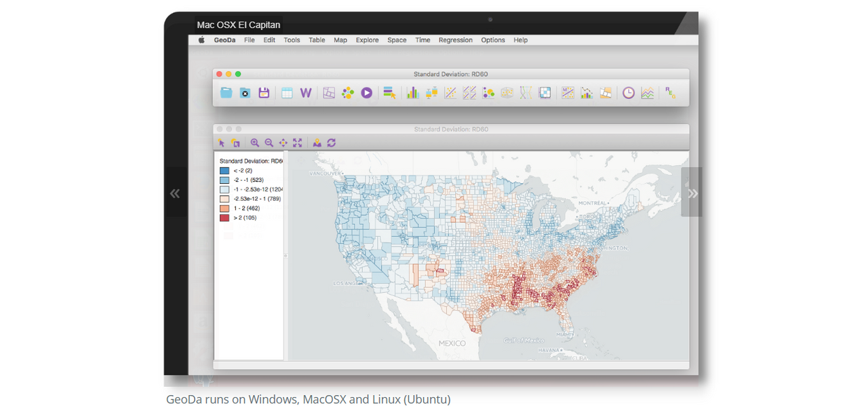Click the legend label '1 - 2 (462)'
The image size is (868, 412).
click(x=247, y=208)
